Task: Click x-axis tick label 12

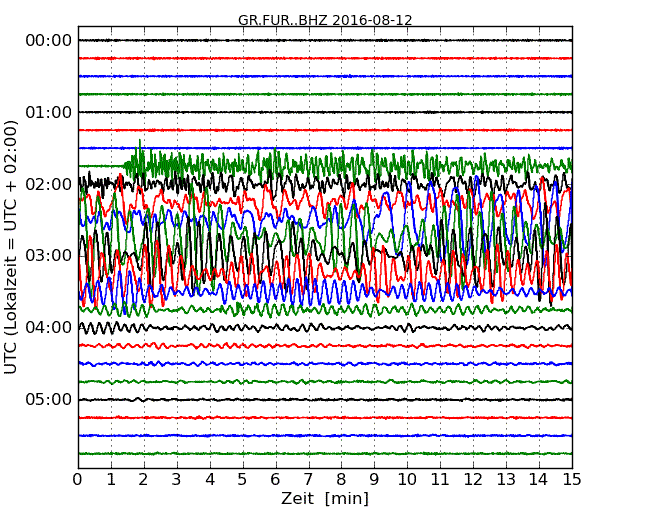Action: coord(473,479)
